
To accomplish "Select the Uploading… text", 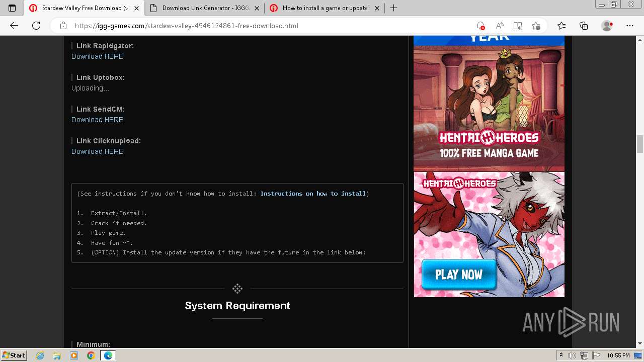I will point(90,88).
